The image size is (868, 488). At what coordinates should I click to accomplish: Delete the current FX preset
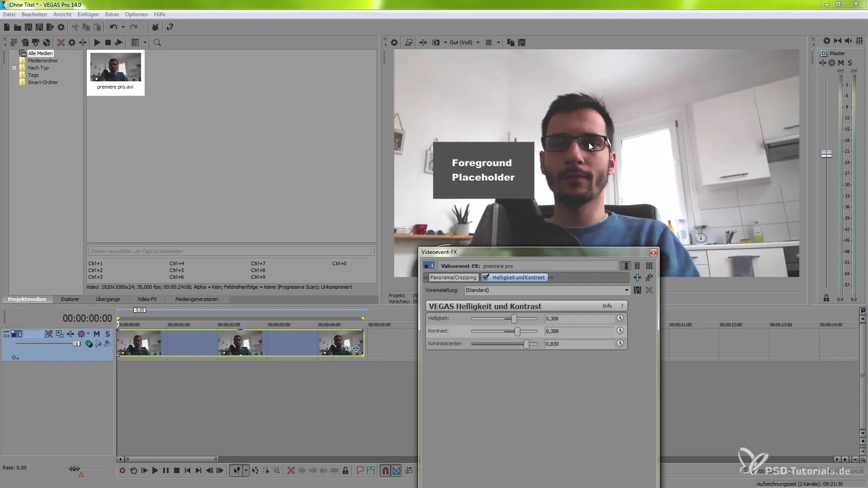pyautogui.click(x=649, y=290)
